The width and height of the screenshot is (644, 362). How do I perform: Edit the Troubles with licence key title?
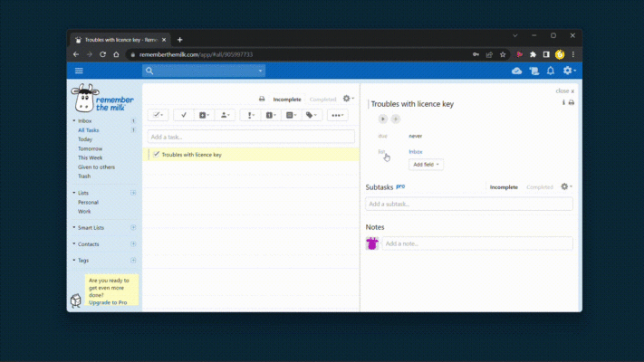[x=412, y=104]
